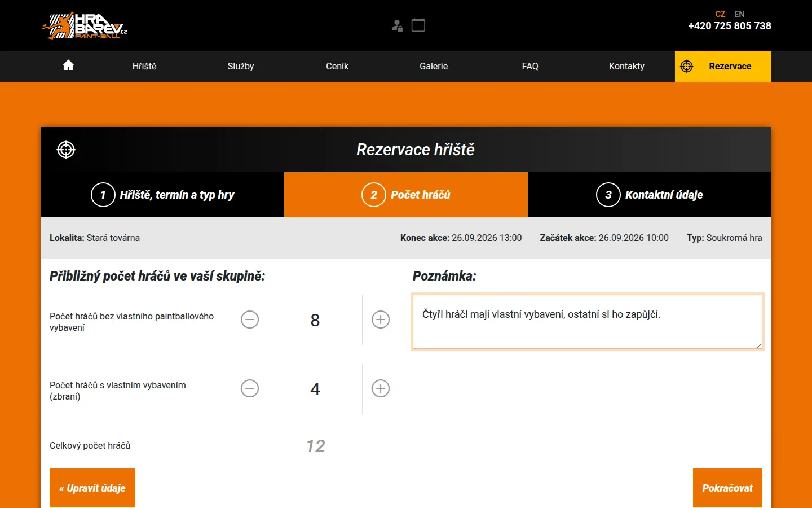Click the home icon in the navigation bar

tap(68, 65)
